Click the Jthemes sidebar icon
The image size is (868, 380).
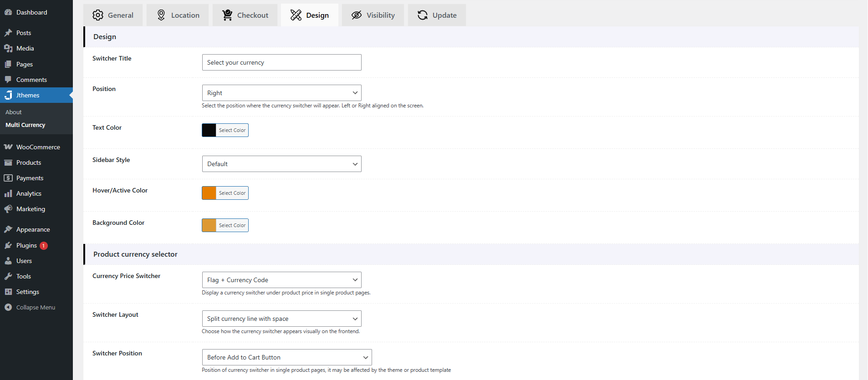[8, 95]
